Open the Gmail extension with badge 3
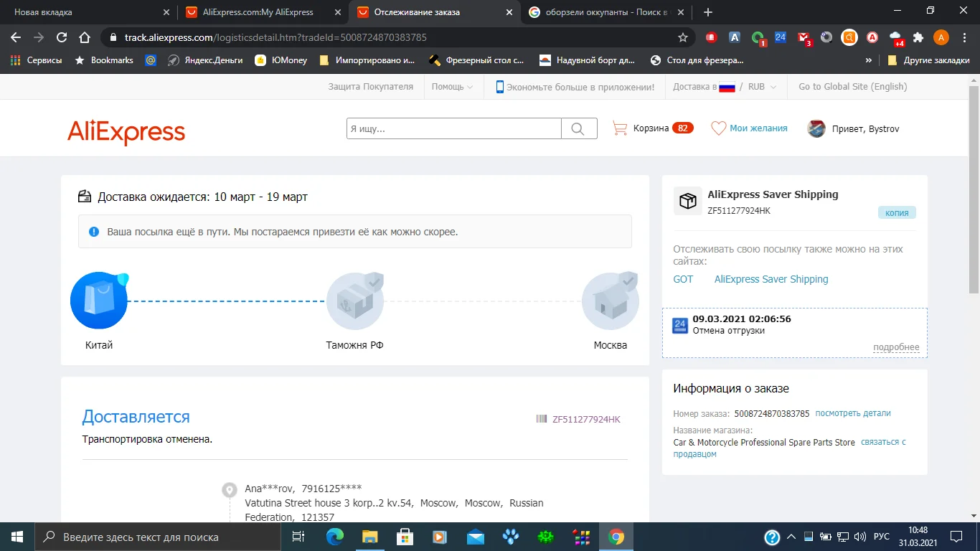The height and width of the screenshot is (551, 980). tap(804, 37)
